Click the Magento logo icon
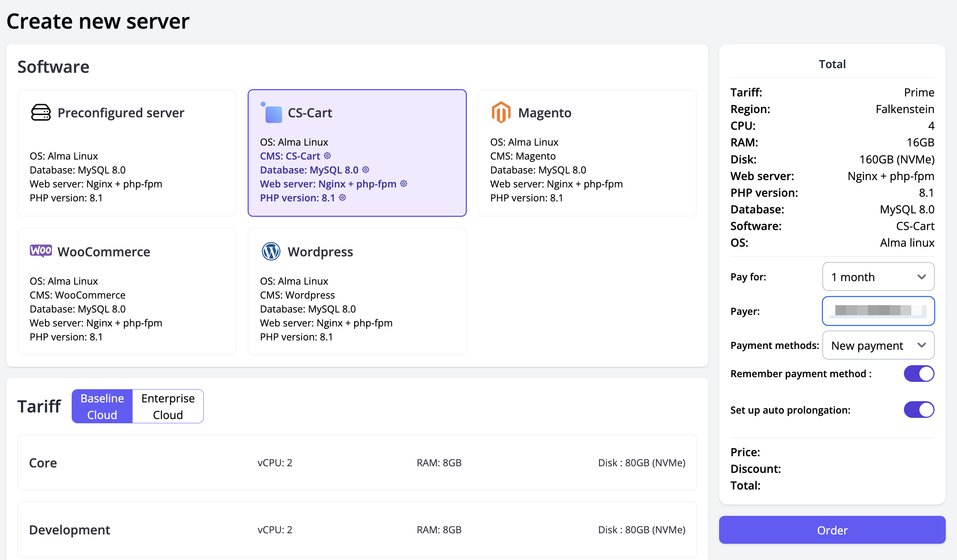 (x=501, y=113)
